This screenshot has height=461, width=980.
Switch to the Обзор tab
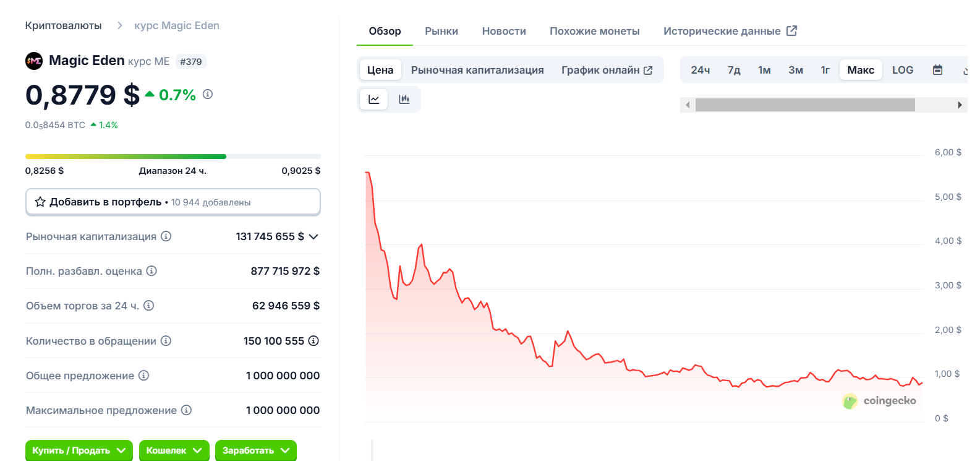(x=385, y=31)
